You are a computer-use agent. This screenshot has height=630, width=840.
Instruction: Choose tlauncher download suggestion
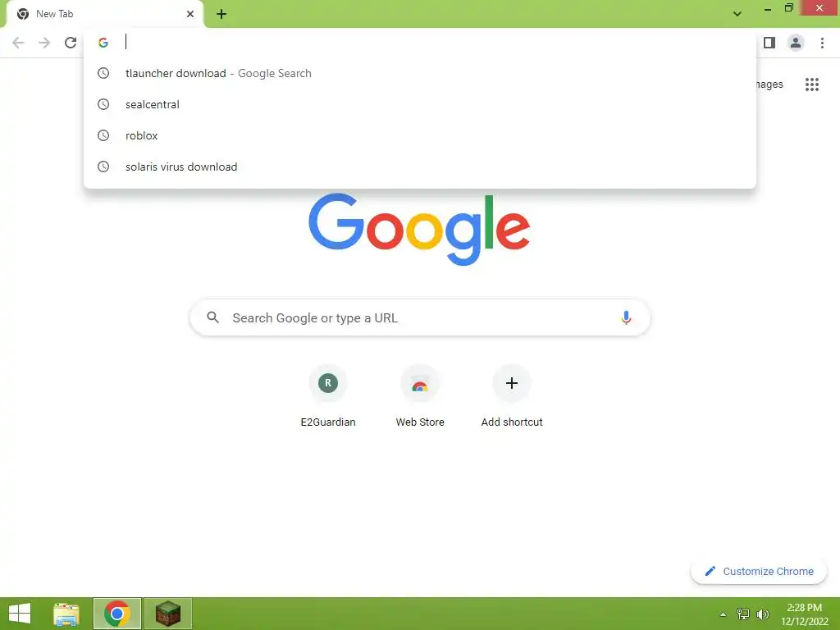point(420,73)
